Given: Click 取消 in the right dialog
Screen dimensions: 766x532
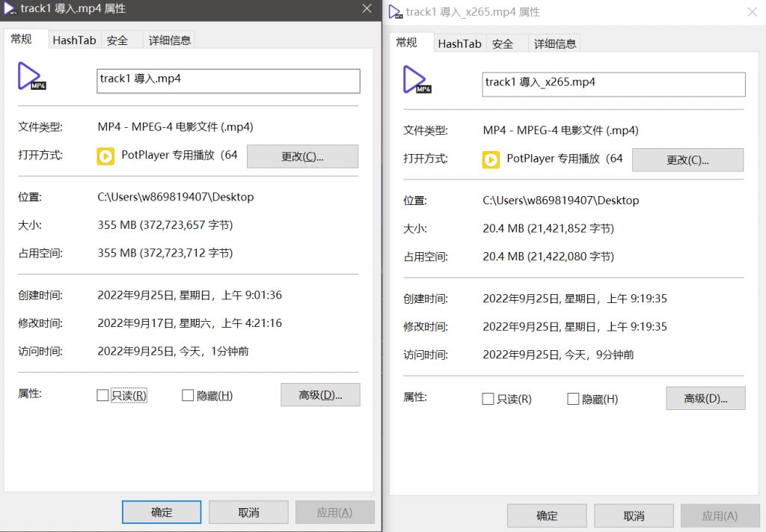Looking at the screenshot, I should [634, 516].
